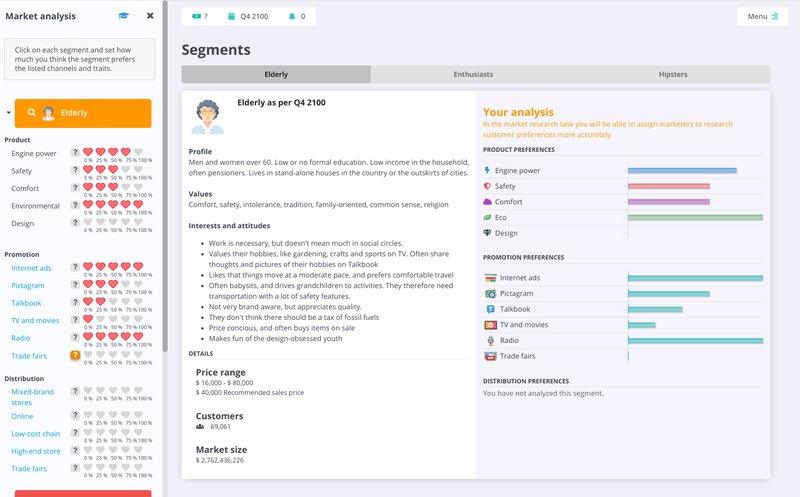Click the help icon for Pictagram

(x=75, y=284)
